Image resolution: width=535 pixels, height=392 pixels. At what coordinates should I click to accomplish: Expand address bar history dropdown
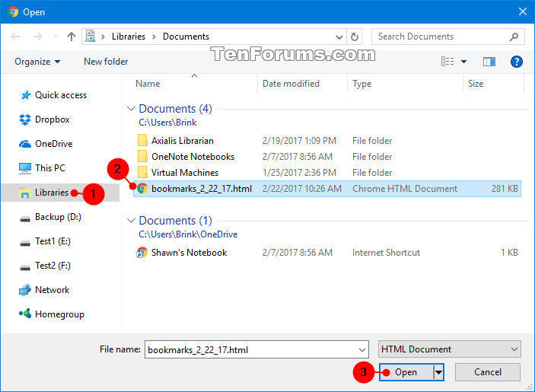pyautogui.click(x=339, y=37)
